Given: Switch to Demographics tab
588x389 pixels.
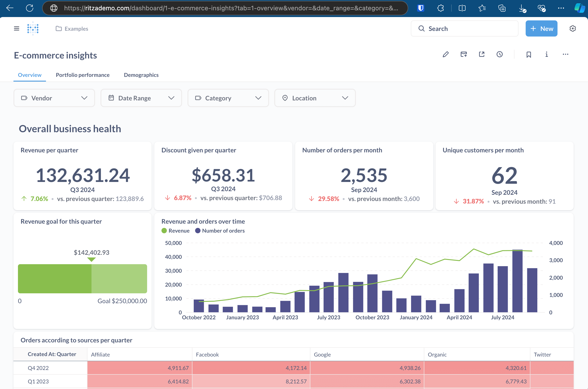Looking at the screenshot, I should tap(141, 75).
